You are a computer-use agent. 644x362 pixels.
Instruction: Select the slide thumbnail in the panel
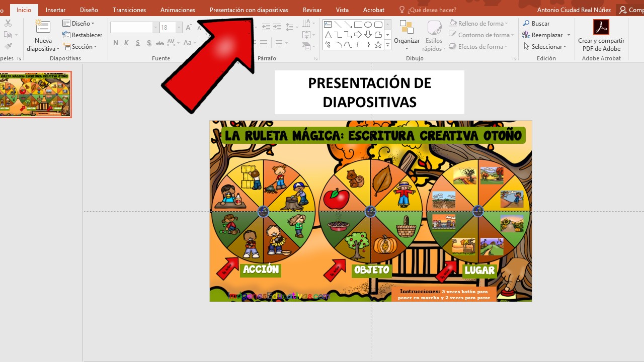click(x=35, y=94)
